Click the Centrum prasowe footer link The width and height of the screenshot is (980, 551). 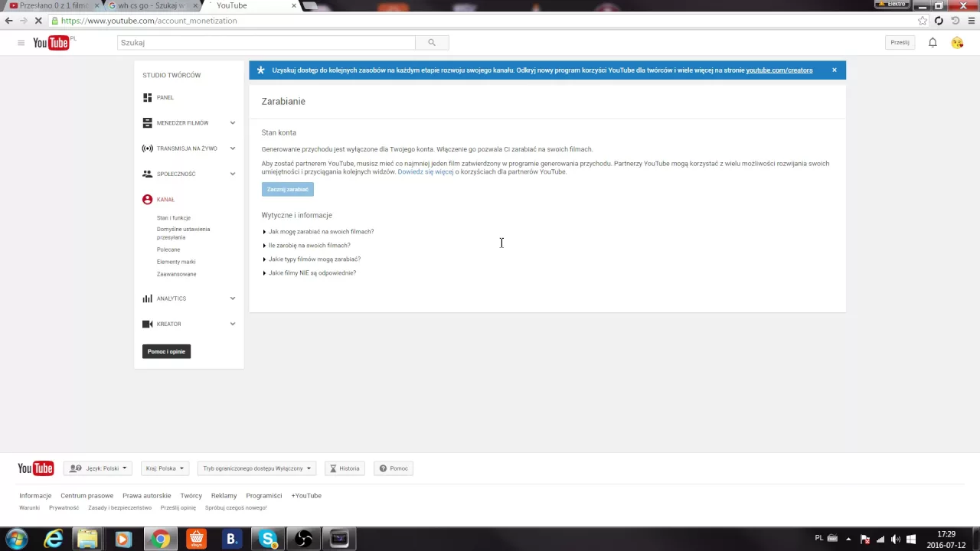click(87, 496)
